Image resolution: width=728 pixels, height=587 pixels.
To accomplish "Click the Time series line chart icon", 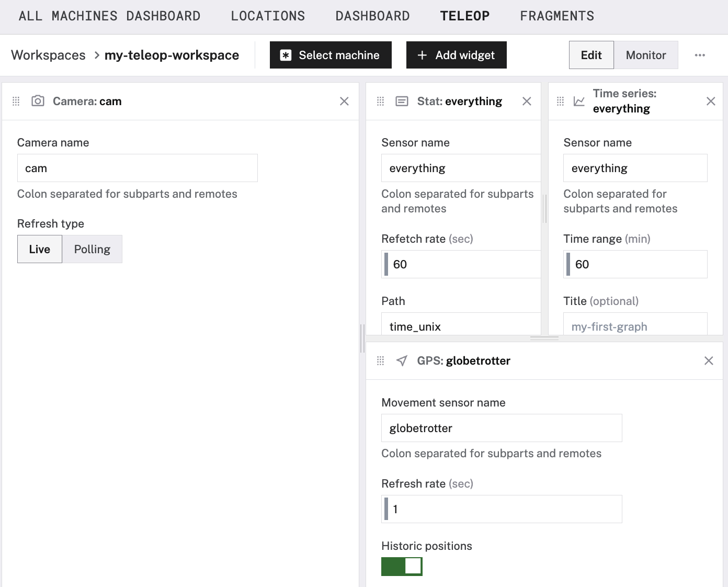I will pyautogui.click(x=579, y=101).
